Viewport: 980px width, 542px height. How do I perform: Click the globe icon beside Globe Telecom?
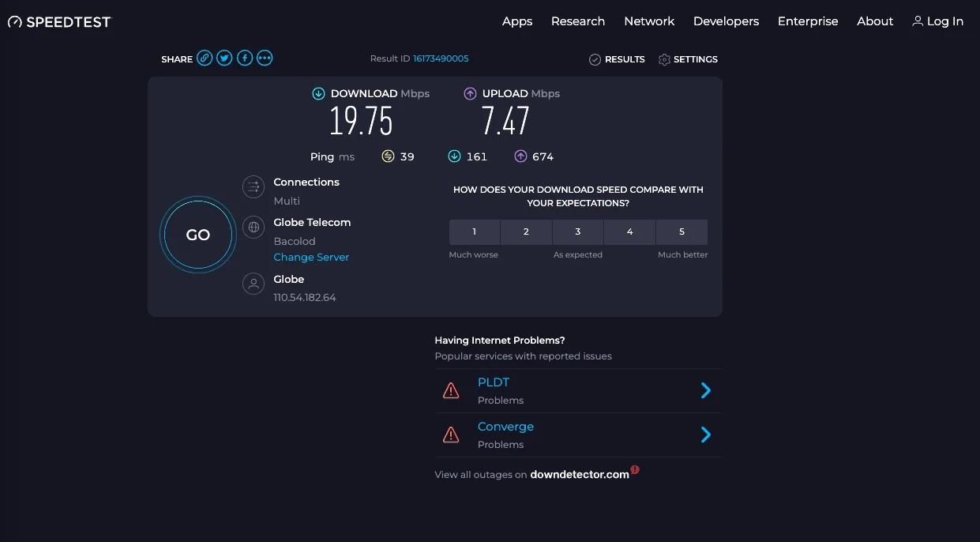pyautogui.click(x=253, y=228)
